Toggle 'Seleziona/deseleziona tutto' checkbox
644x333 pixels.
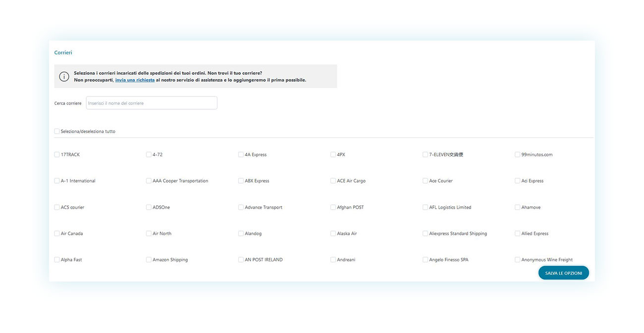point(57,131)
